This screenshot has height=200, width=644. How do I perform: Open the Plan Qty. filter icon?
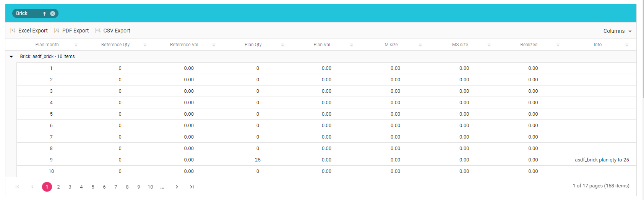(282, 45)
